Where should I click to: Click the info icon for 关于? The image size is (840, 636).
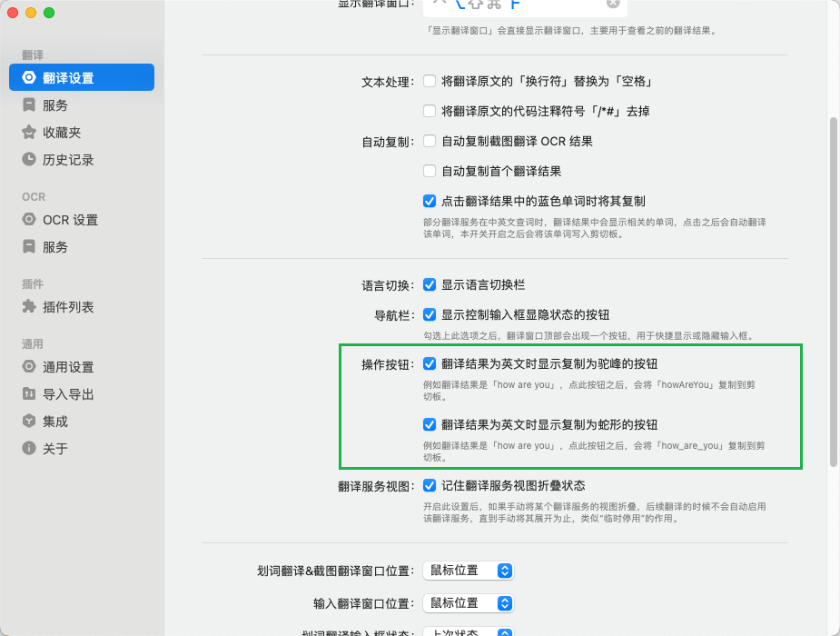click(29, 448)
